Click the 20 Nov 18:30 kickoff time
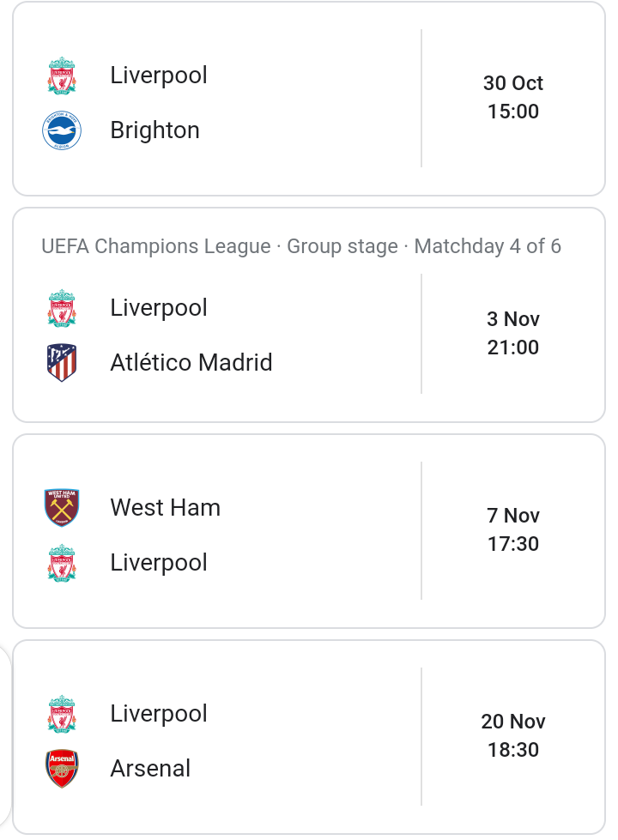This screenshot has height=840, width=618. tap(513, 735)
